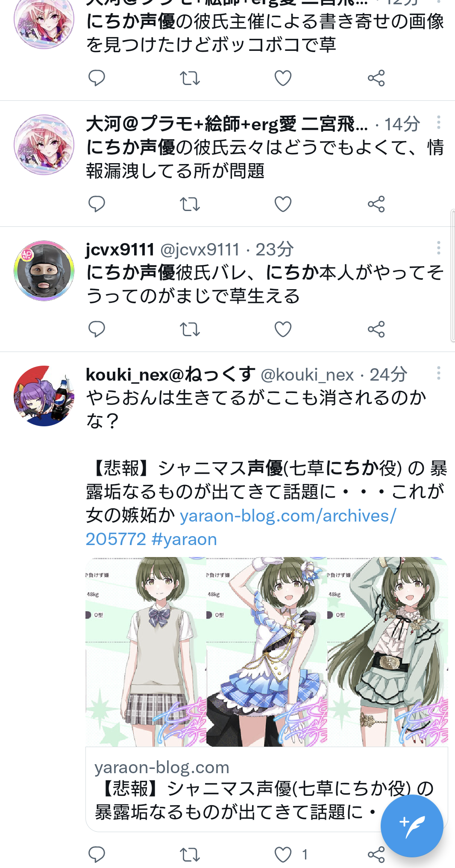The height and width of the screenshot is (868, 455).
Task: Share jcvx9111's tweet
Action: [x=376, y=329]
